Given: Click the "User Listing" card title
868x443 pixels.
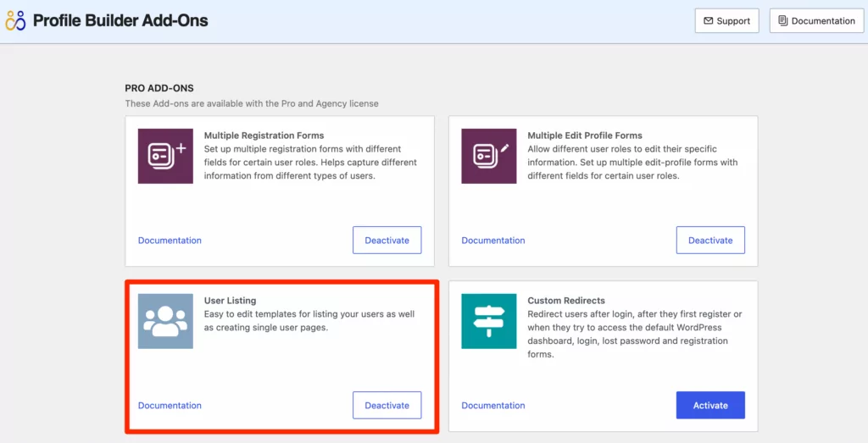Looking at the screenshot, I should coord(230,301).
